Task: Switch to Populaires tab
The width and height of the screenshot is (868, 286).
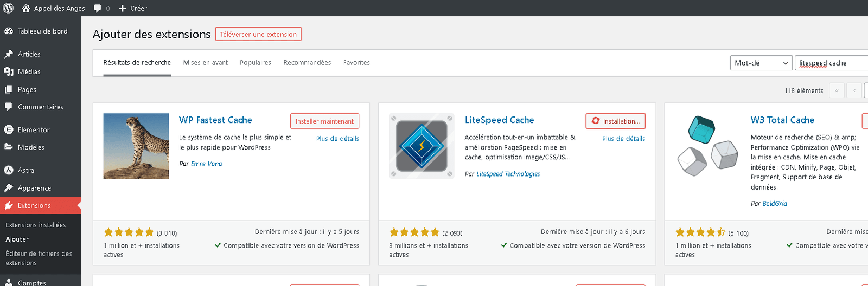Action: pos(256,63)
